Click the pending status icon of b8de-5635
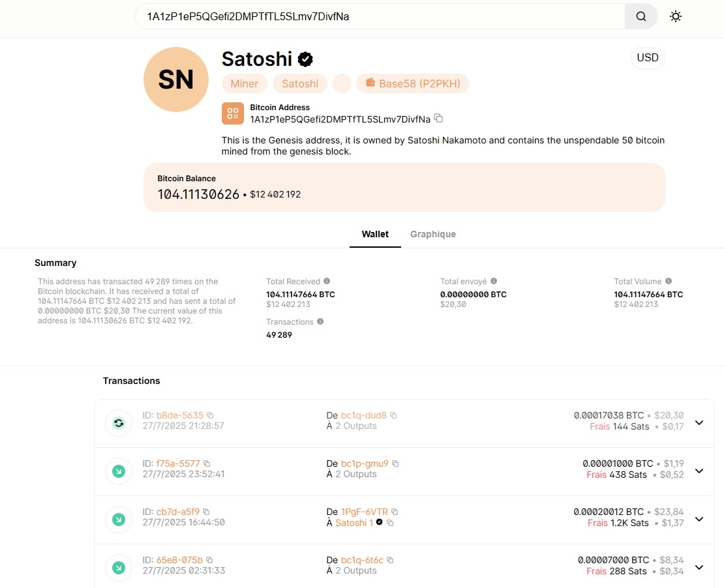Viewport: 724px width, 588px height. [x=119, y=423]
